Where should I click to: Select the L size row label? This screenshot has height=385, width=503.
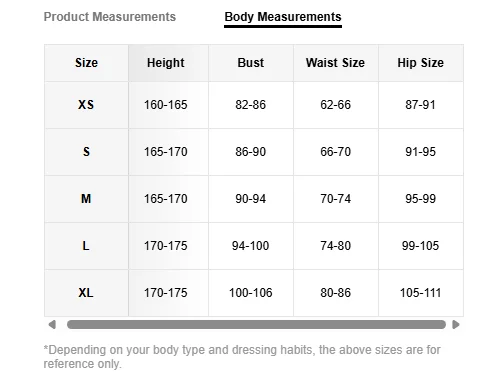86,246
